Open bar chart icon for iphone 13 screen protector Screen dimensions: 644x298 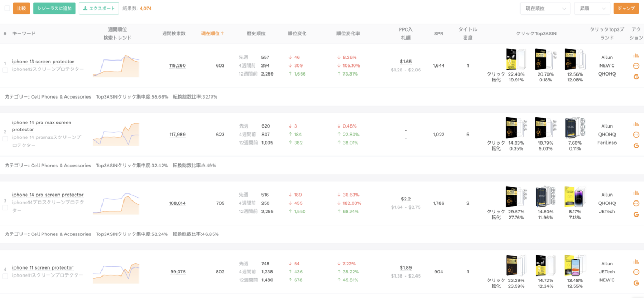[636, 55]
